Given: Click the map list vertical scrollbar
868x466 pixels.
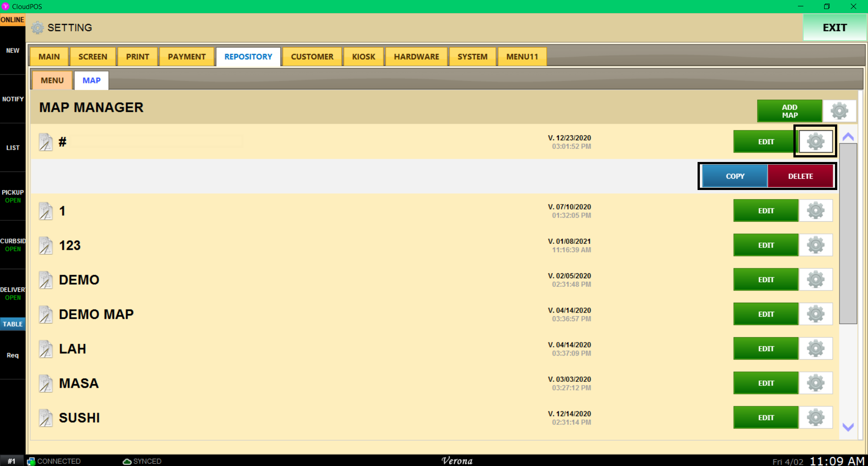Looking at the screenshot, I should coord(848,233).
